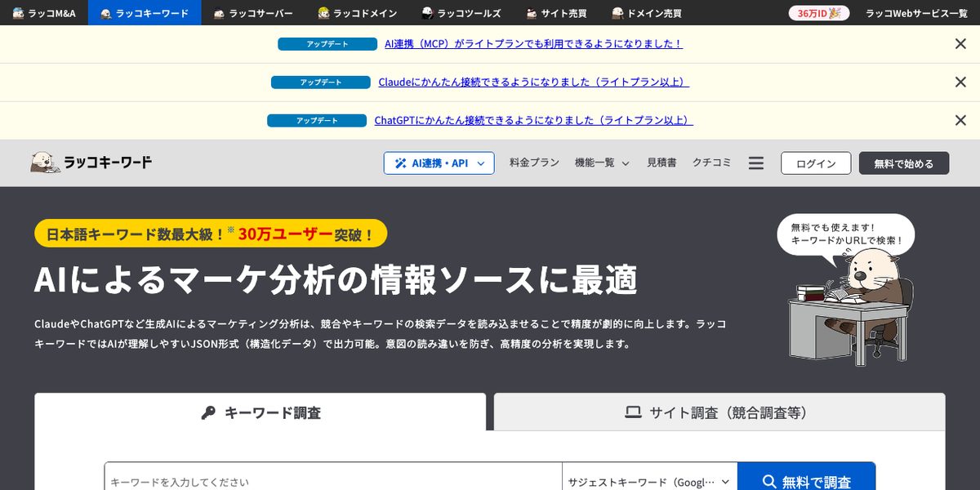The height and width of the screenshot is (490, 980).
Task: Select the ラッコキーワード top bar item
Action: [x=145, y=13]
